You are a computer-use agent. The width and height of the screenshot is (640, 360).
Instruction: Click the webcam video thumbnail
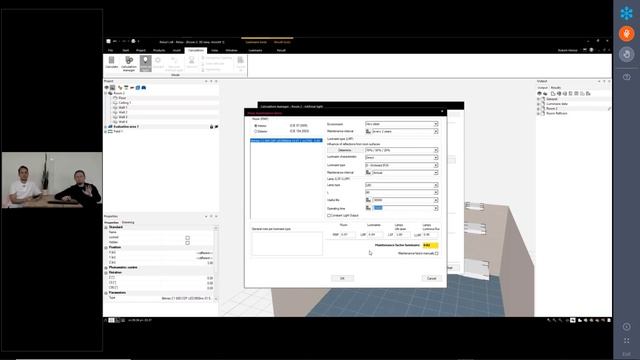[52, 180]
